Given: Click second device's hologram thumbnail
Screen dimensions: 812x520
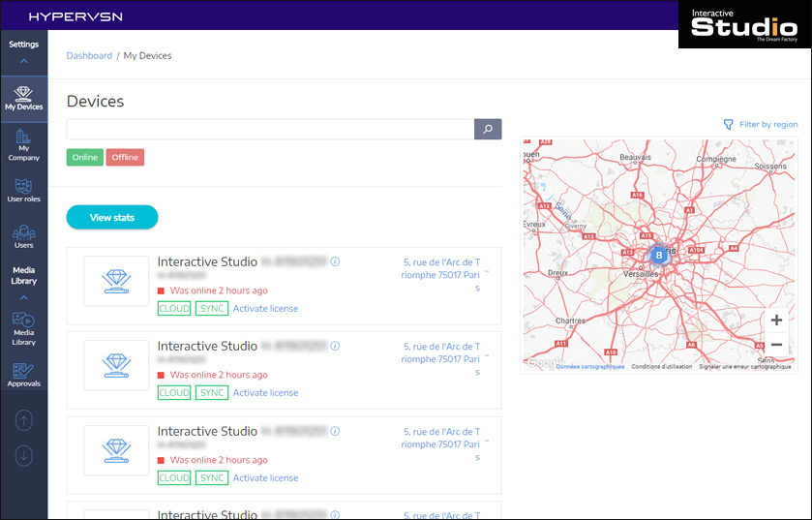Looking at the screenshot, I should (x=116, y=366).
